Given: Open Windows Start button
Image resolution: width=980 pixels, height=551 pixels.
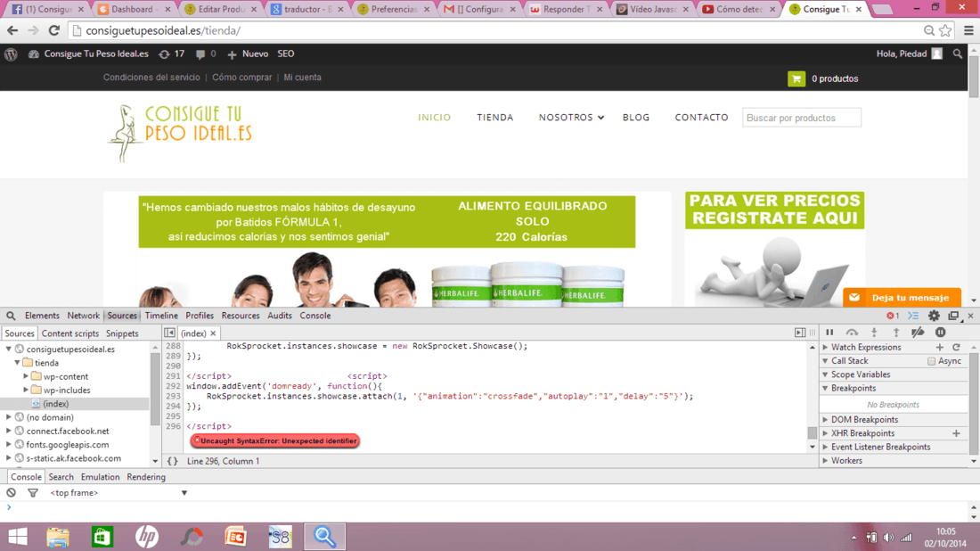Looking at the screenshot, I should pos(18,537).
